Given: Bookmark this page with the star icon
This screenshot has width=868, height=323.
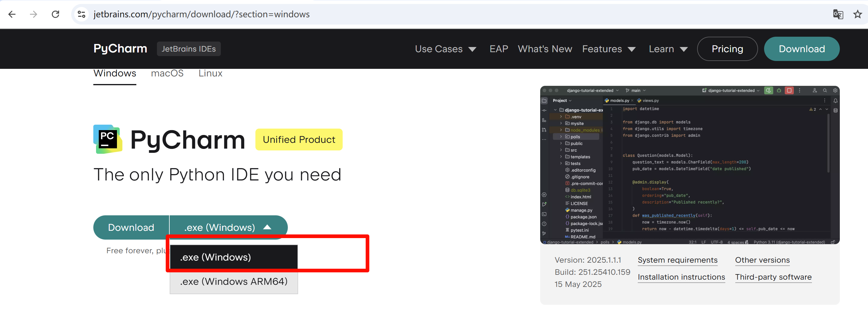Looking at the screenshot, I should pos(858,14).
